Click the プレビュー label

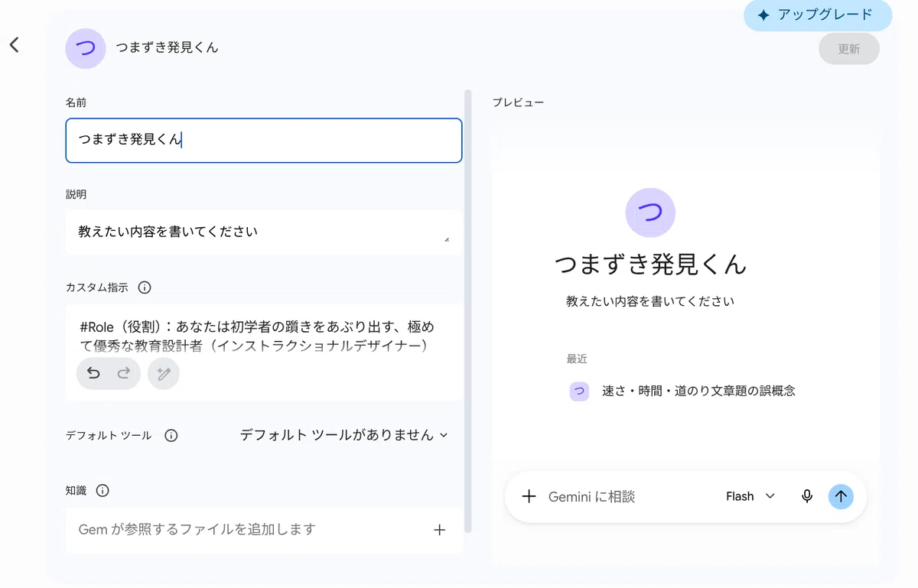coord(518,102)
